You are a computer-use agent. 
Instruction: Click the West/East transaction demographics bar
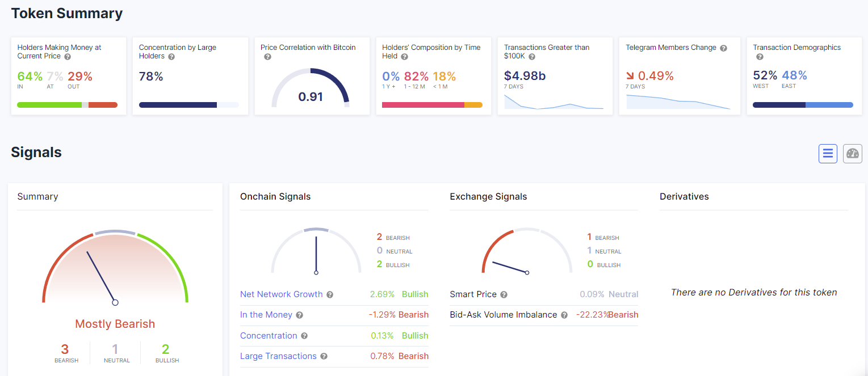point(803,105)
